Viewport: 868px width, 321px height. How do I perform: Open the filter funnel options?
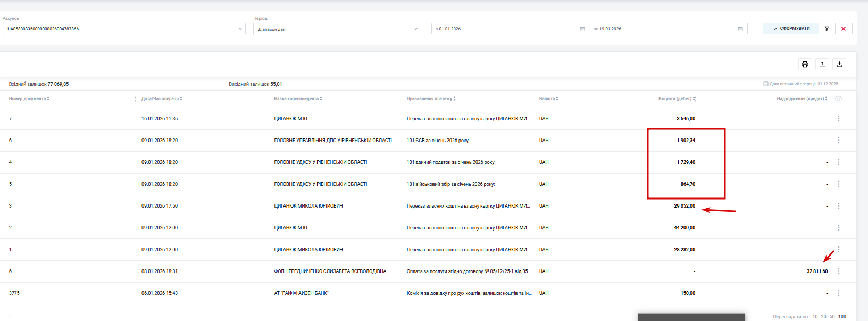click(827, 29)
